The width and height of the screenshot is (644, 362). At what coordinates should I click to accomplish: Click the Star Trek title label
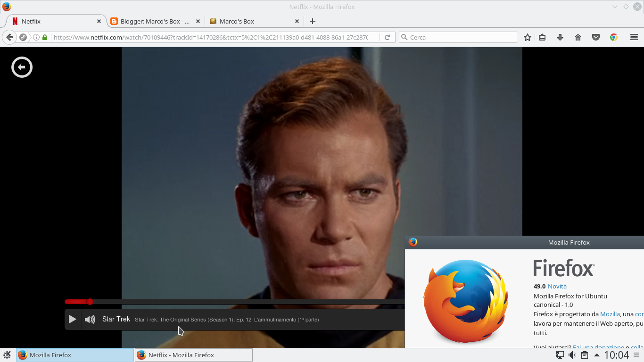coord(116,319)
